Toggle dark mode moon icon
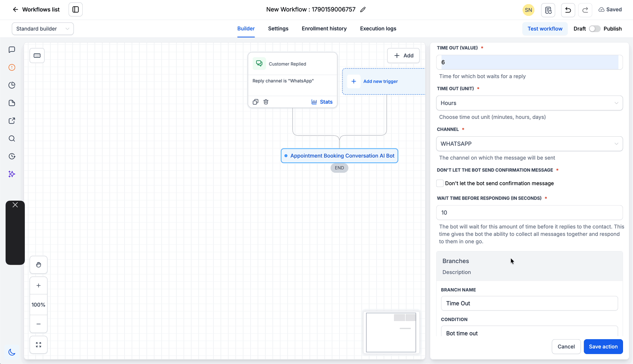Screen dimensions: 633x364 12,352
